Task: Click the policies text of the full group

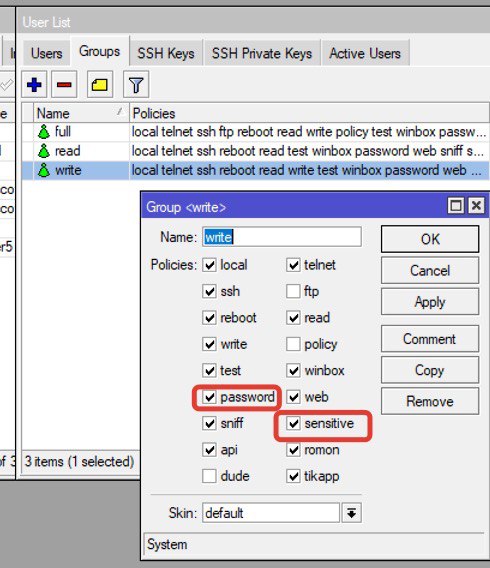Action: pyautogui.click(x=309, y=132)
